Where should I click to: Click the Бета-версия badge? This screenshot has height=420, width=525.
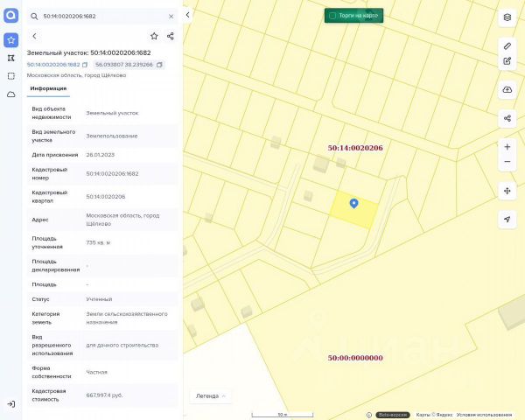[x=393, y=415]
